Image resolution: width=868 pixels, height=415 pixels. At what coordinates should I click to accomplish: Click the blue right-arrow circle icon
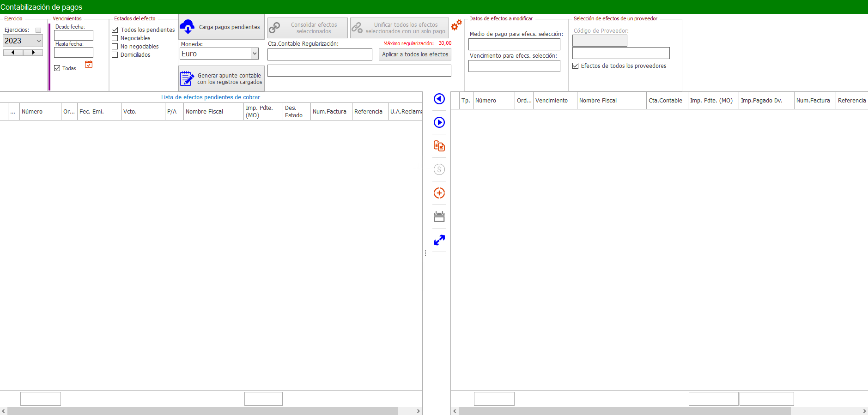coord(439,122)
